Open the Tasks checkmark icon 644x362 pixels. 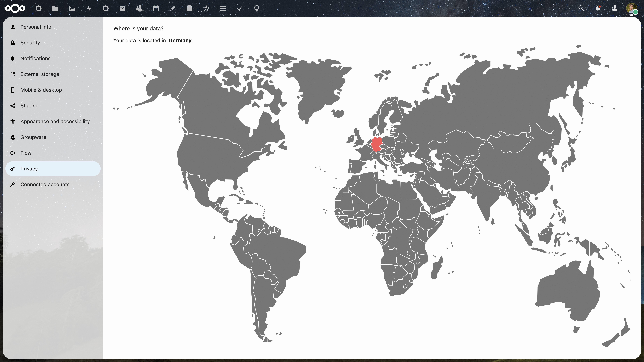click(x=239, y=8)
